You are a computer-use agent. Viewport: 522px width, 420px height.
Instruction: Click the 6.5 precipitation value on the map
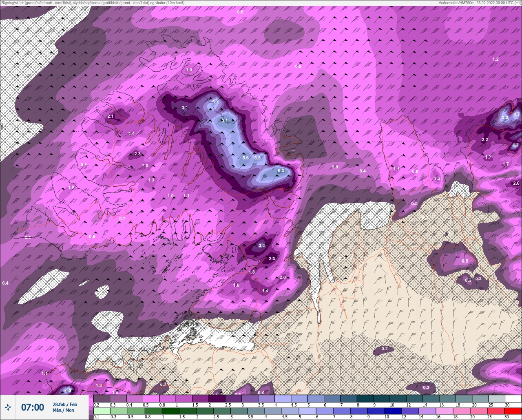[281, 171]
